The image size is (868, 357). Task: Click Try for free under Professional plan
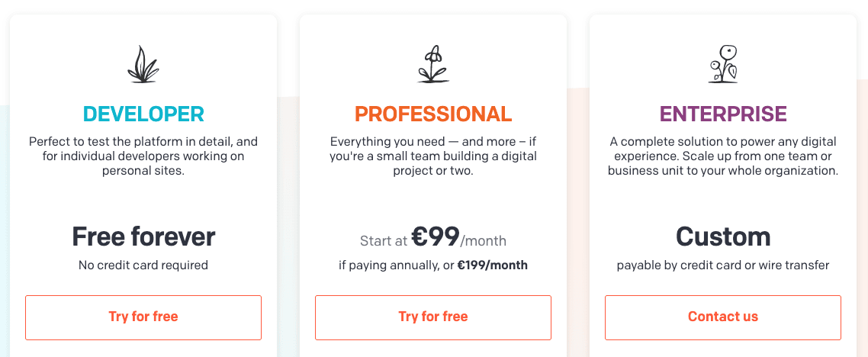click(433, 317)
